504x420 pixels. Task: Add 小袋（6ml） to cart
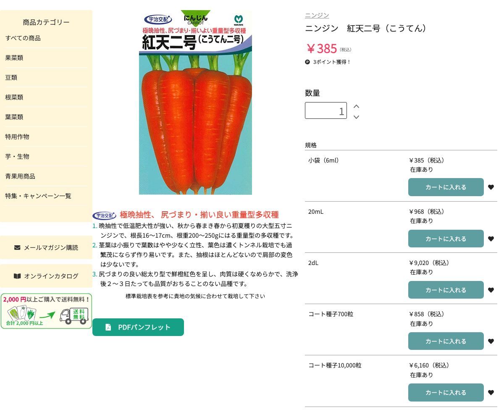[446, 187]
